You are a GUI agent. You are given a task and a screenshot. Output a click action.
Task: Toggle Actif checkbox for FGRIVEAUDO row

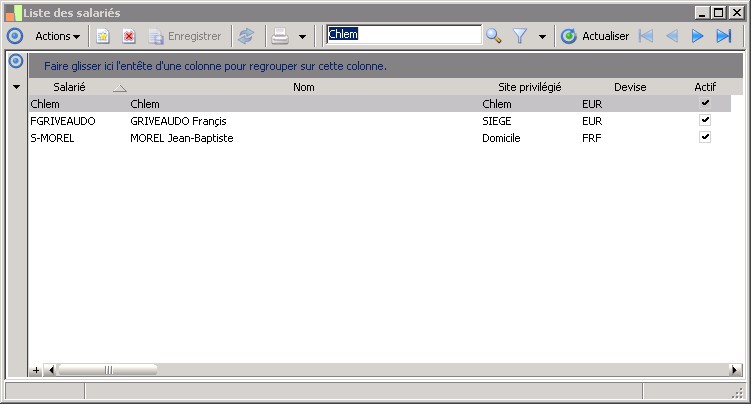pyautogui.click(x=705, y=120)
